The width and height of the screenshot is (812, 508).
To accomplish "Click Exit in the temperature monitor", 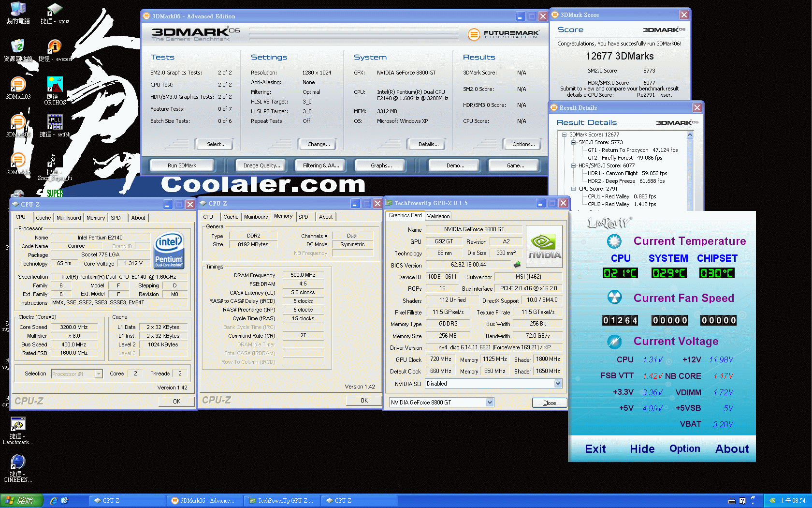I will (595, 449).
